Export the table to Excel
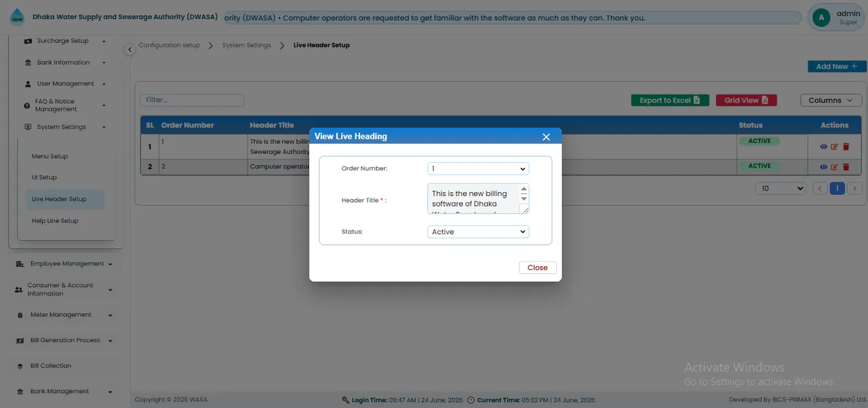The width and height of the screenshot is (868, 408). 670,100
